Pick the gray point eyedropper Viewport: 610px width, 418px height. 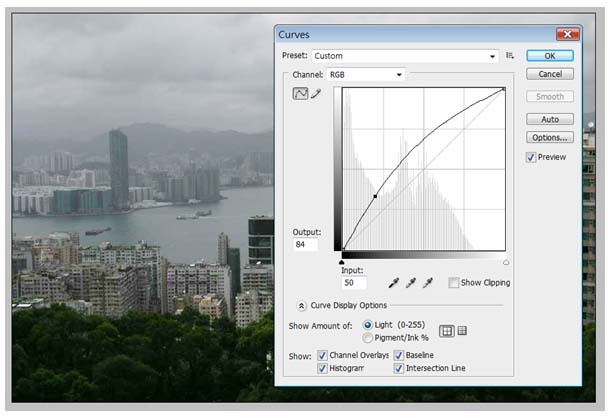pyautogui.click(x=410, y=284)
